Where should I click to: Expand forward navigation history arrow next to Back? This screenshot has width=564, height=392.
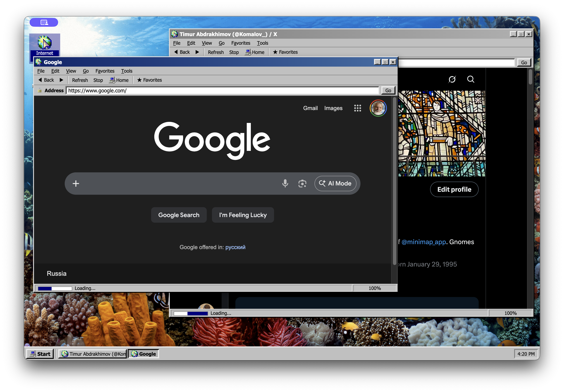(62, 80)
